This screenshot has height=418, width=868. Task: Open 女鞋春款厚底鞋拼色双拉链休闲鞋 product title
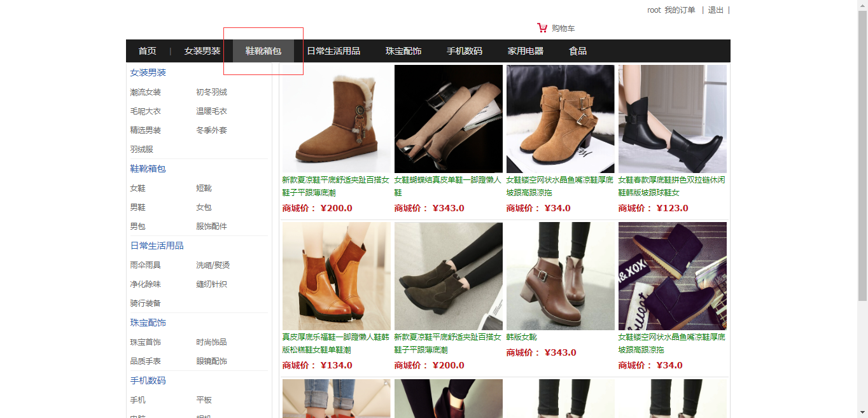(x=672, y=186)
